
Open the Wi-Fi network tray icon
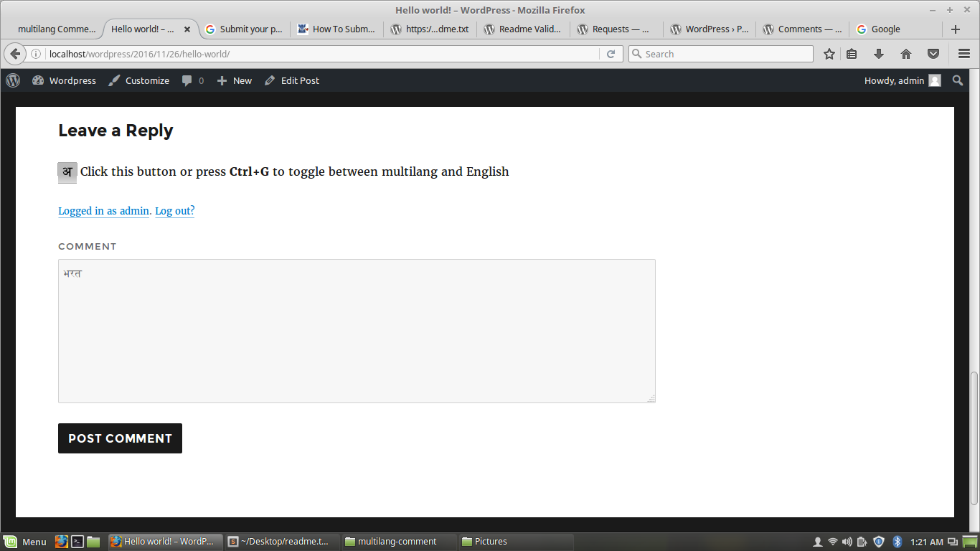pos(832,542)
